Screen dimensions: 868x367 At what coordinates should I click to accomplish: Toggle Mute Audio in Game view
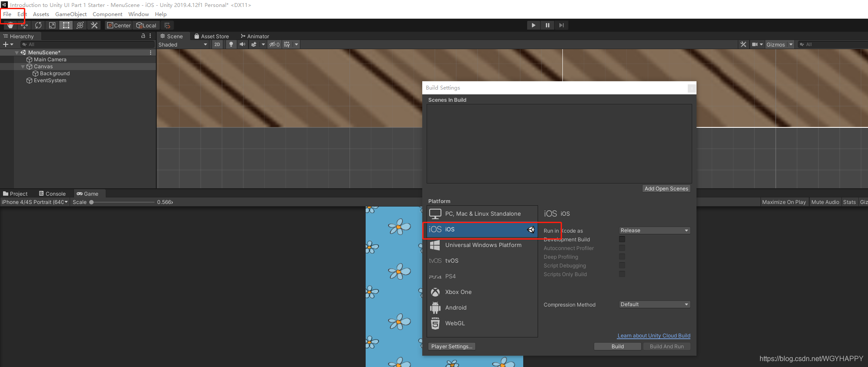coord(825,202)
